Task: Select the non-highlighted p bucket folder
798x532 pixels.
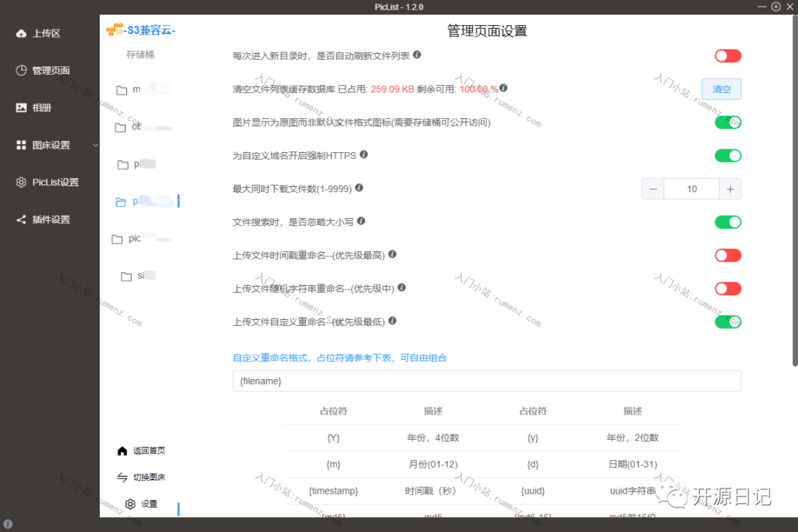Action: [137, 164]
